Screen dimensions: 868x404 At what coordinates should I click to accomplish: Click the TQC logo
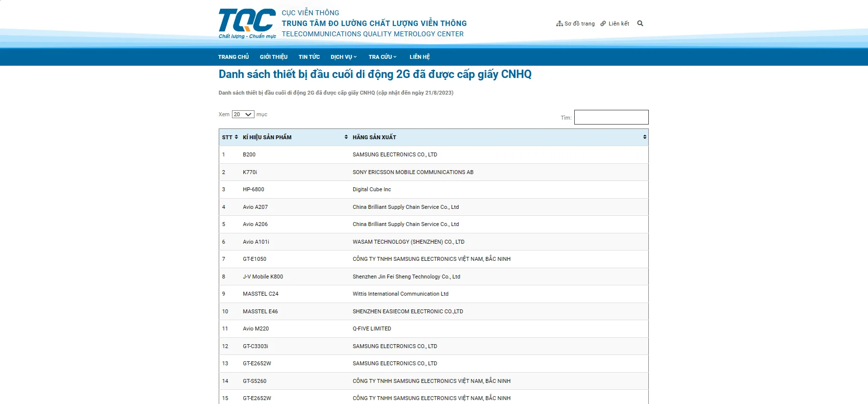point(247,24)
